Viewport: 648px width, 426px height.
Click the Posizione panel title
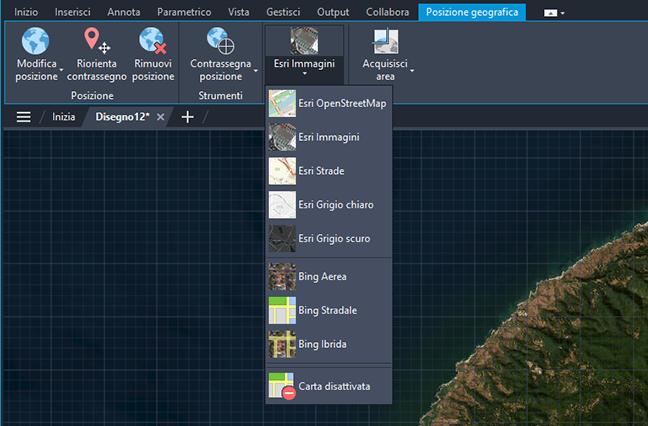[92, 95]
